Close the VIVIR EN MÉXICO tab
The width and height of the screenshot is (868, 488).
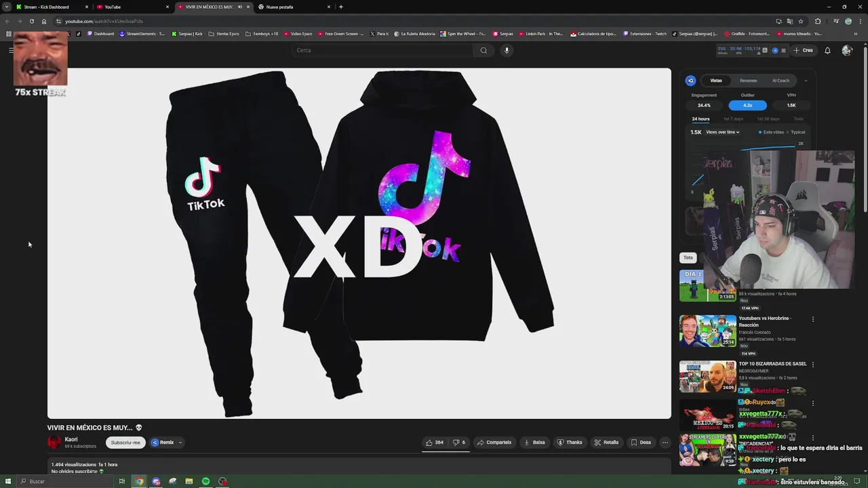point(248,7)
